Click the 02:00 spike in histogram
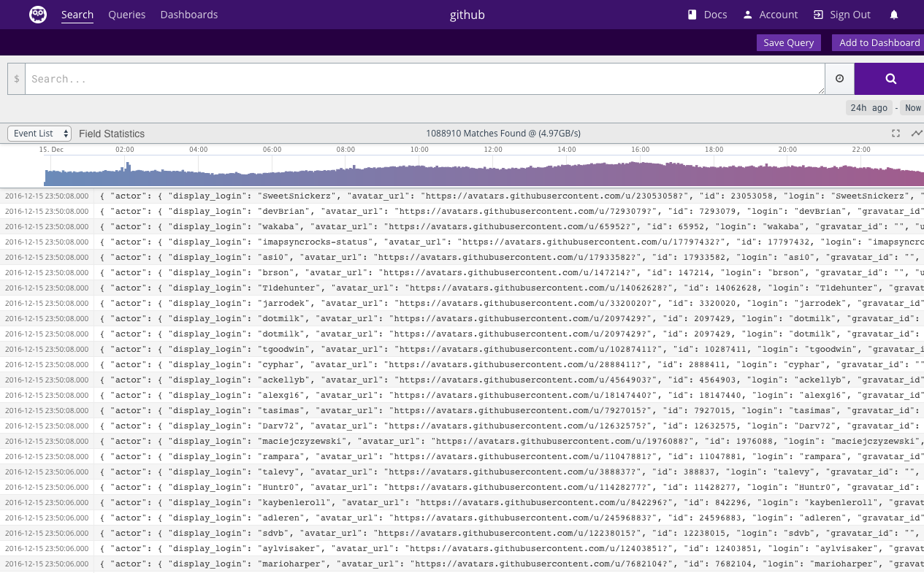This screenshot has width=924, height=573. pos(128,174)
